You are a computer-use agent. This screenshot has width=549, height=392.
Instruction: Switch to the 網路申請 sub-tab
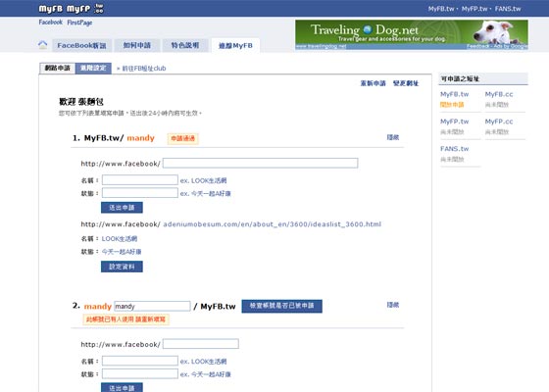coord(58,68)
